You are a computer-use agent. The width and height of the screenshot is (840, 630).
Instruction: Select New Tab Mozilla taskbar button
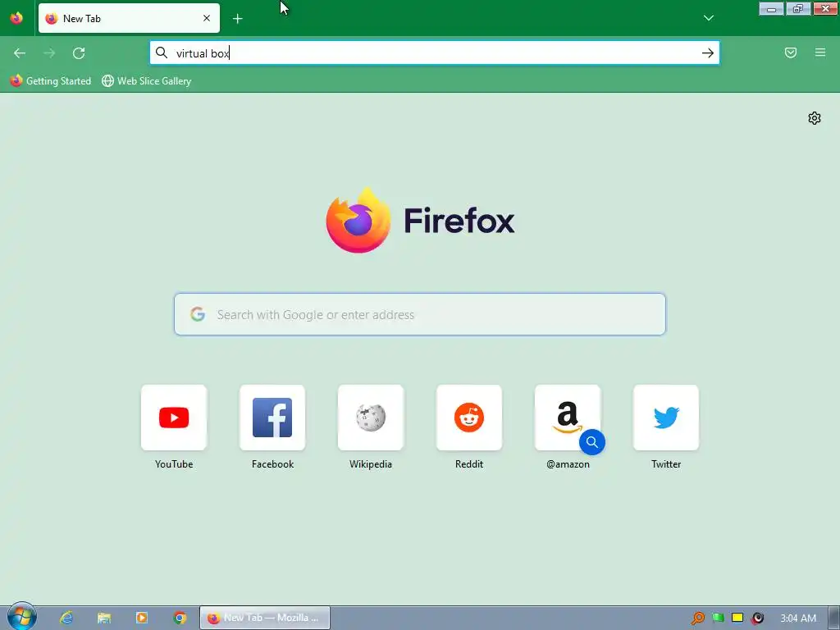tap(265, 618)
